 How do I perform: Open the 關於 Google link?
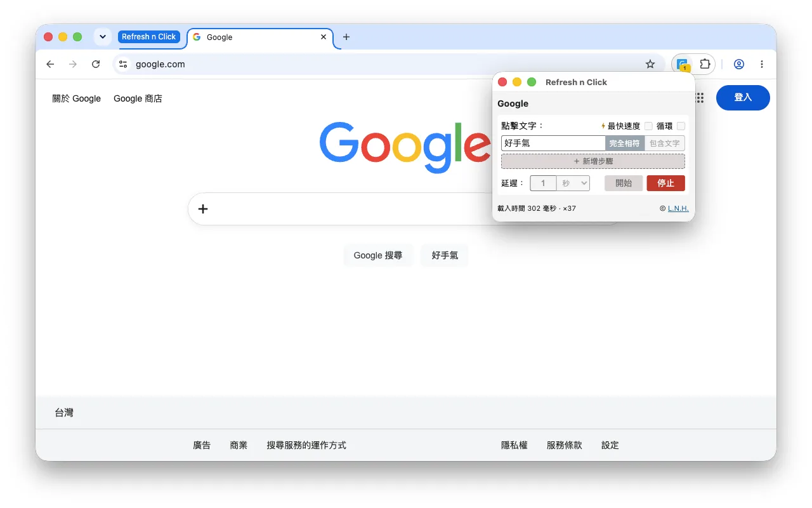[77, 98]
